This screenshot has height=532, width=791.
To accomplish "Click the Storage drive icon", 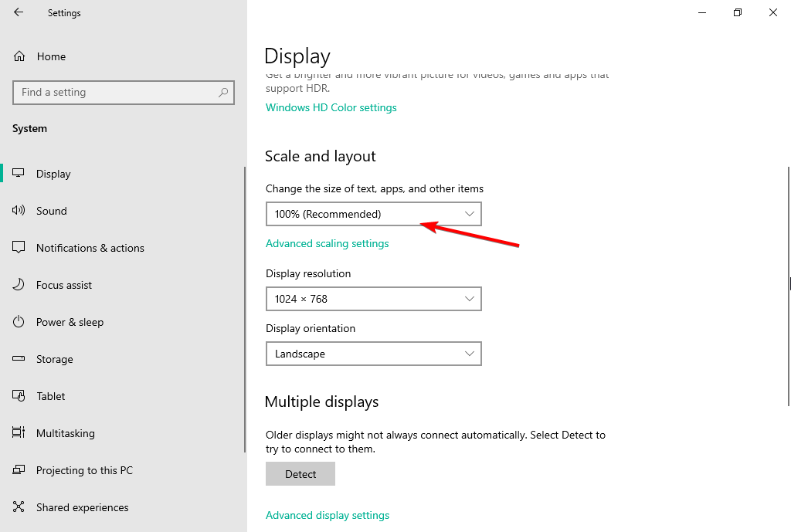I will 19,359.
